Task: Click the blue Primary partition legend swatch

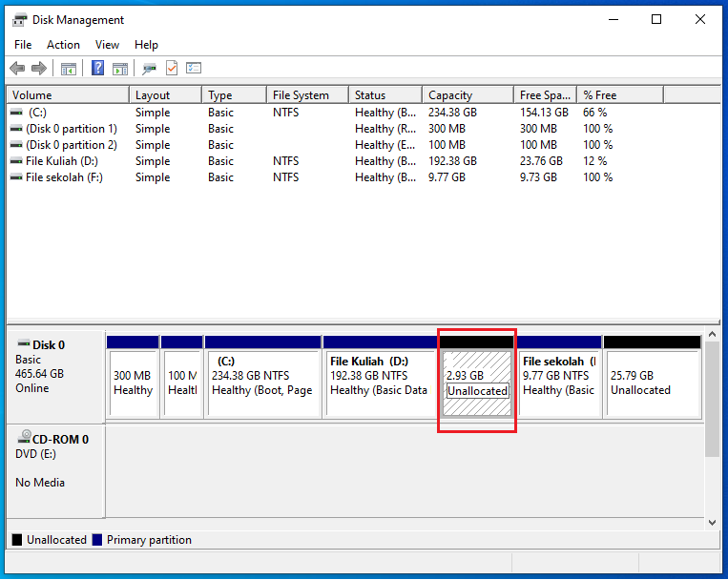Action: tap(97, 540)
